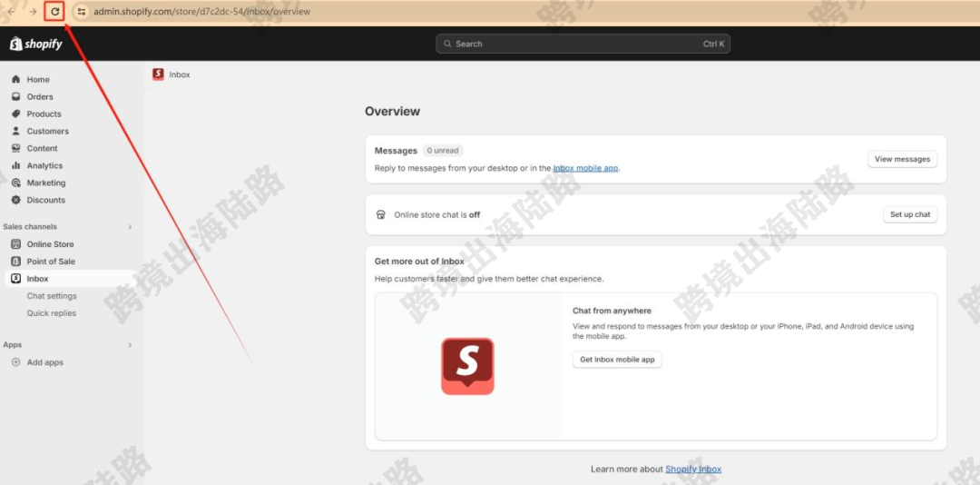Screen dimensions: 980x485
Task: Click the Overview heading
Action: click(393, 112)
